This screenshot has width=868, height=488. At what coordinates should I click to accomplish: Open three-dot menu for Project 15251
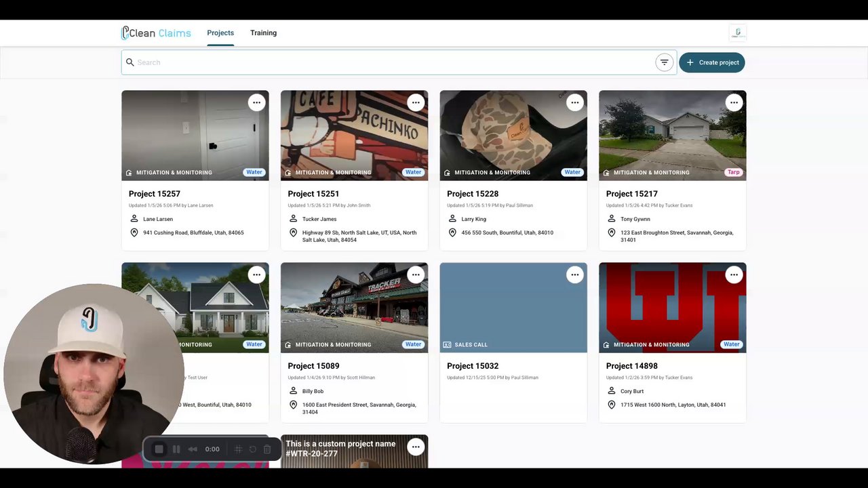[x=416, y=102]
